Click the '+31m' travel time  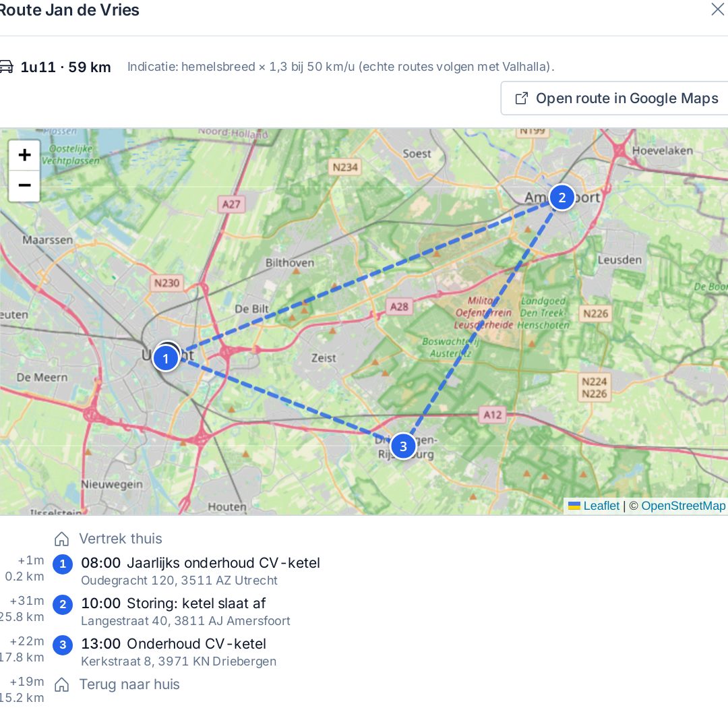pos(27,601)
